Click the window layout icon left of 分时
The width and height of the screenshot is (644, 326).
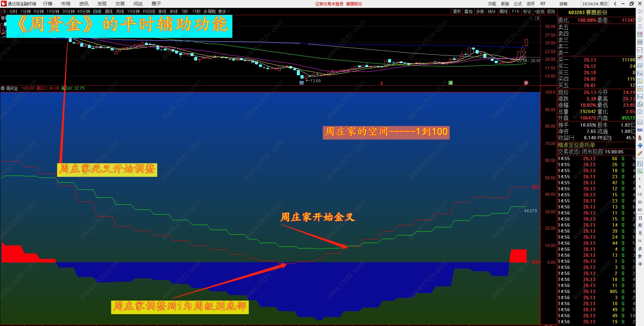click(4, 11)
